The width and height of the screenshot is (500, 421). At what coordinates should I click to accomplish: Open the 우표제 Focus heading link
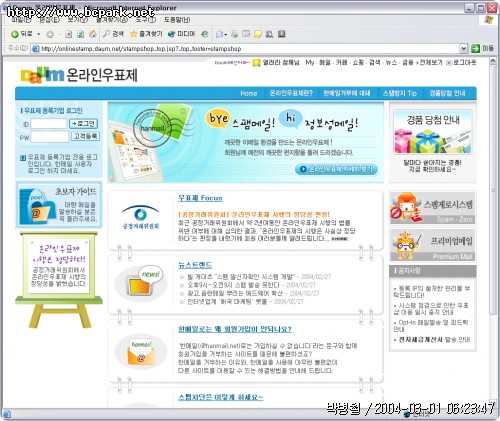coord(200,198)
